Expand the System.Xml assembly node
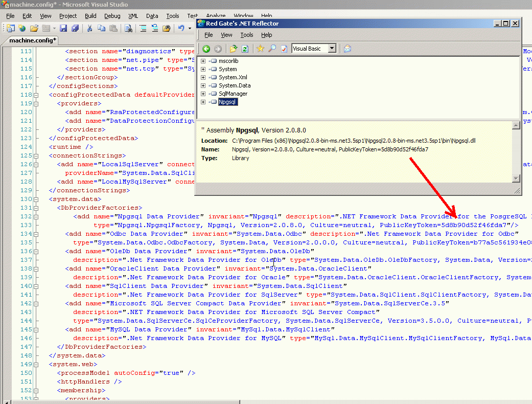Viewport: 532px width, 404px height. point(203,77)
